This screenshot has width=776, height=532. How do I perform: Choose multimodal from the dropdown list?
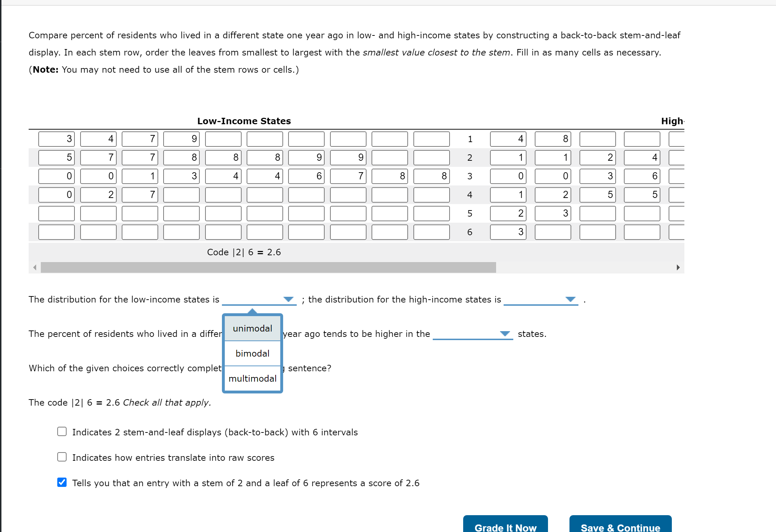(x=252, y=378)
